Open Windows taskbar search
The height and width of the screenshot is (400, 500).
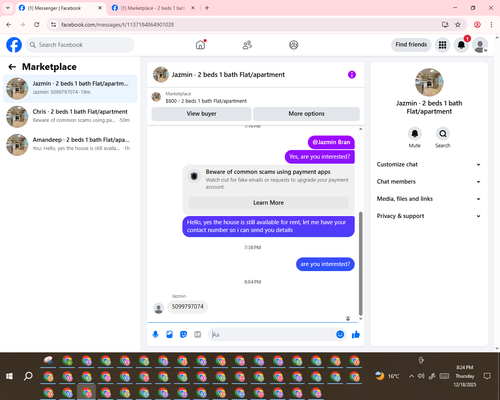(x=28, y=376)
